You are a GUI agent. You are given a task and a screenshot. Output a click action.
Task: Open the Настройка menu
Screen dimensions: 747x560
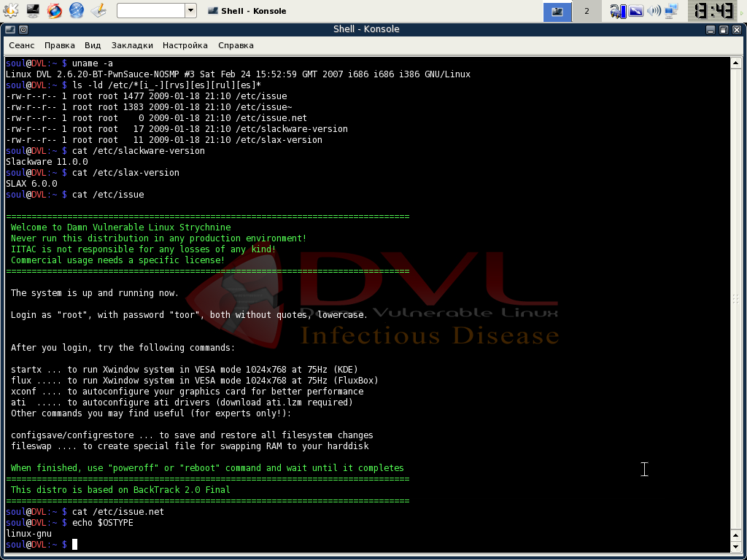pyautogui.click(x=185, y=45)
